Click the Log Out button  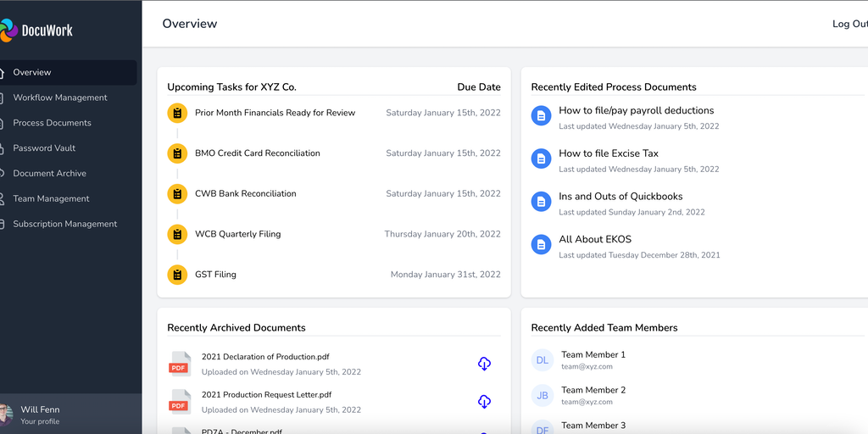(849, 24)
